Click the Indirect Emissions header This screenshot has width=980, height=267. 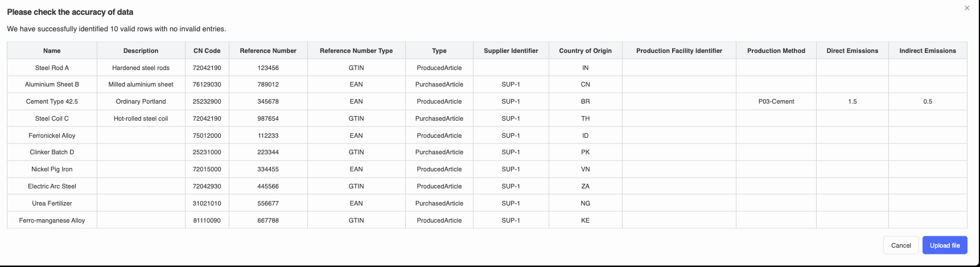(927, 51)
